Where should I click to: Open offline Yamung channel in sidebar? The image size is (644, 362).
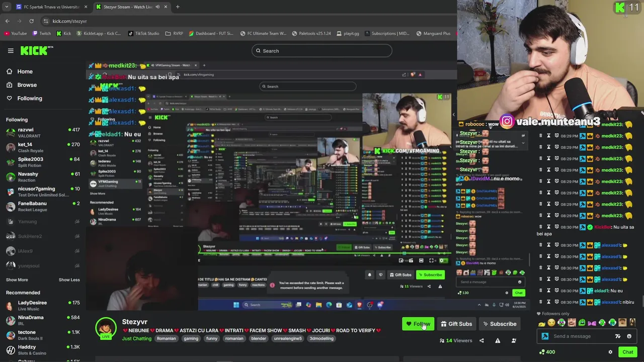43,222
